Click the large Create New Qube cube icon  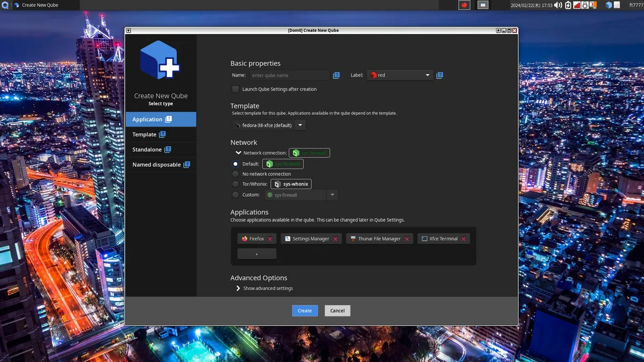[x=159, y=60]
